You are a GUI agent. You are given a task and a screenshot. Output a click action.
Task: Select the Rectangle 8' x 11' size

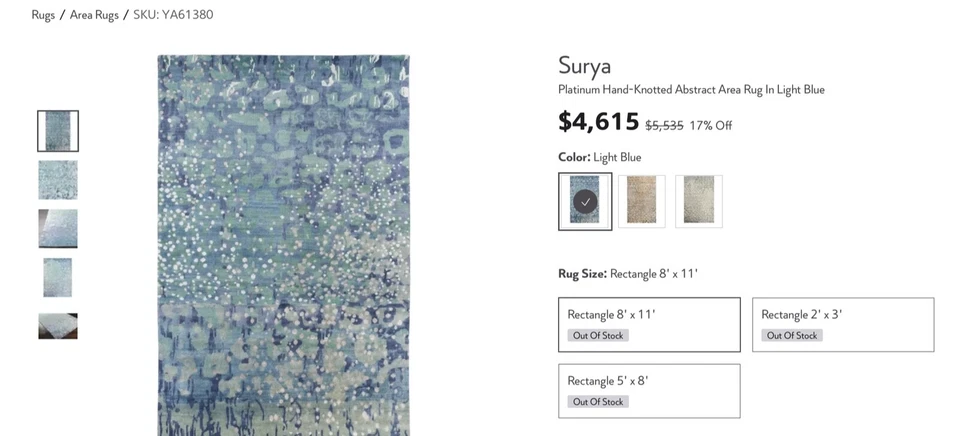(x=649, y=324)
